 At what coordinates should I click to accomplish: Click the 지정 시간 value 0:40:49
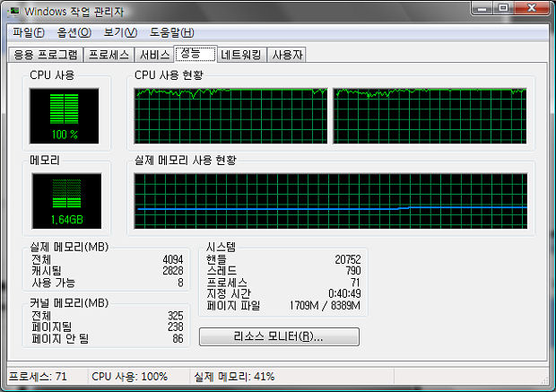pyautogui.click(x=344, y=293)
